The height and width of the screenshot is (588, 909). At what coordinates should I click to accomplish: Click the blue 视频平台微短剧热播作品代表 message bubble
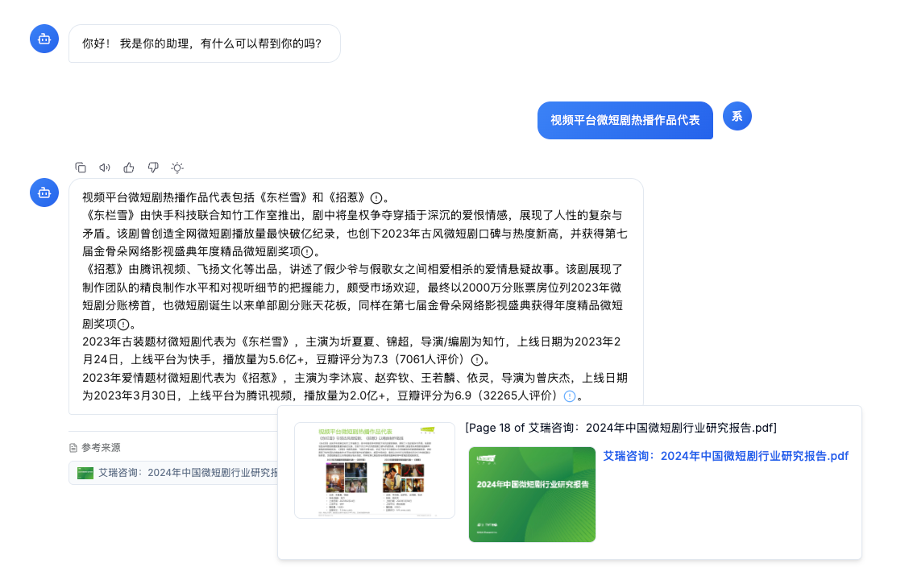coord(625,120)
